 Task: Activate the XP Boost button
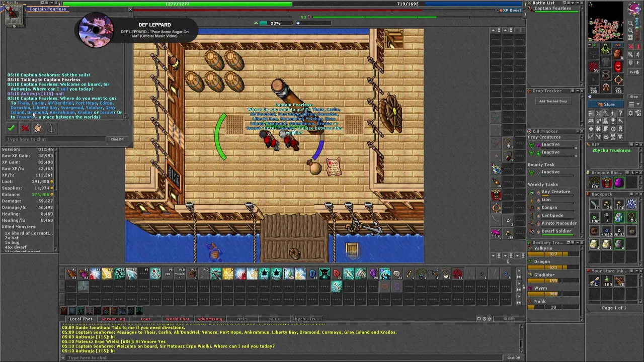510,10
